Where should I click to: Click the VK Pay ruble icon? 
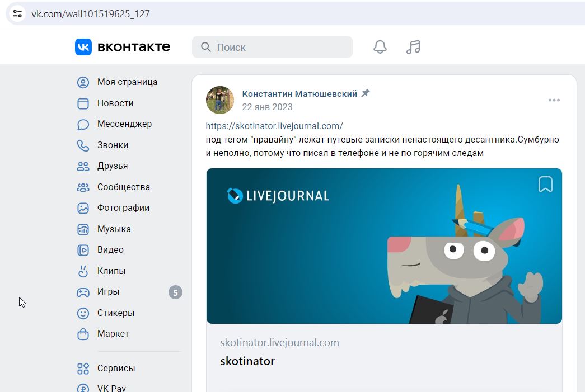pyautogui.click(x=83, y=388)
